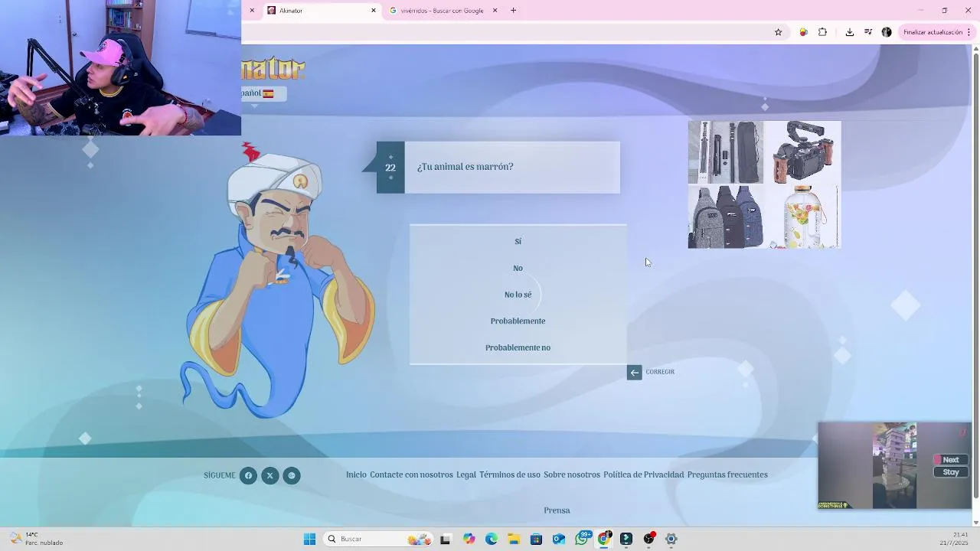
Task: Open Chrome three-dot menu
Action: pos(969,32)
